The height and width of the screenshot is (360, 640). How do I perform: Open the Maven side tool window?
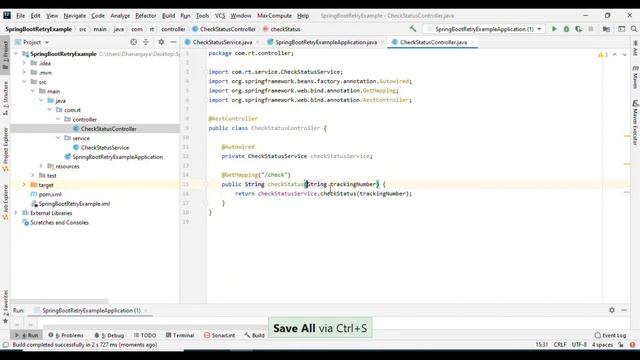click(x=635, y=78)
